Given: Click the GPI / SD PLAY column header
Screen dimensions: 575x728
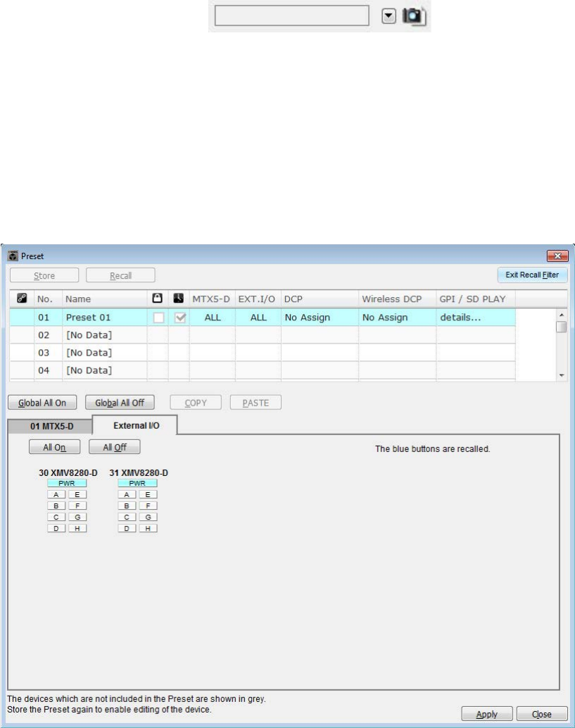Looking at the screenshot, I should tap(476, 299).
